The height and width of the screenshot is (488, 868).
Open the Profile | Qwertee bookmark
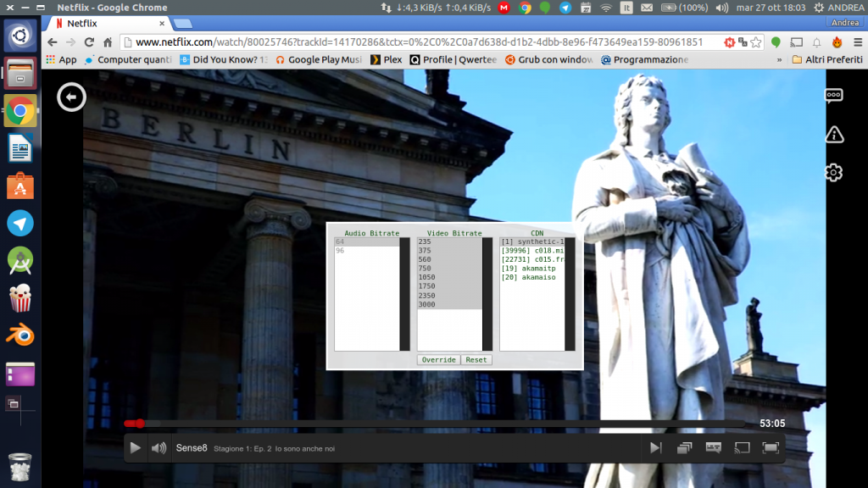tap(453, 59)
